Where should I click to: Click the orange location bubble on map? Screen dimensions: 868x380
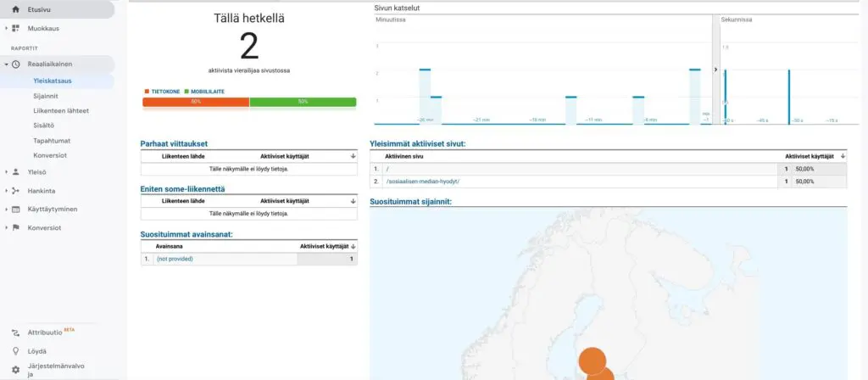point(592,360)
